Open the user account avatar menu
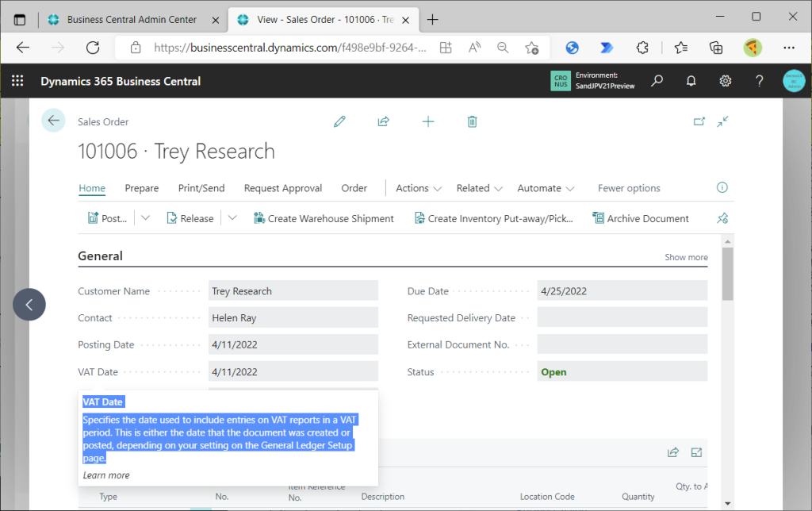The width and height of the screenshot is (812, 511). pyautogui.click(x=793, y=81)
